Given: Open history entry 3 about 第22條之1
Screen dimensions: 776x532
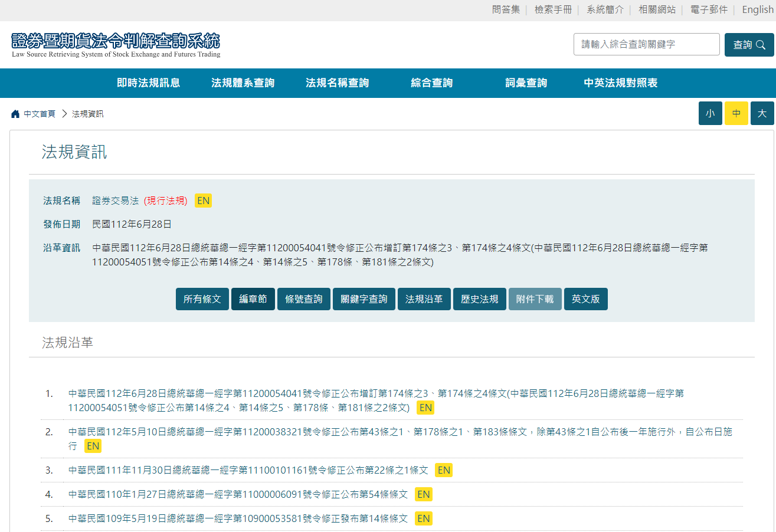Looking at the screenshot, I should tap(248, 470).
